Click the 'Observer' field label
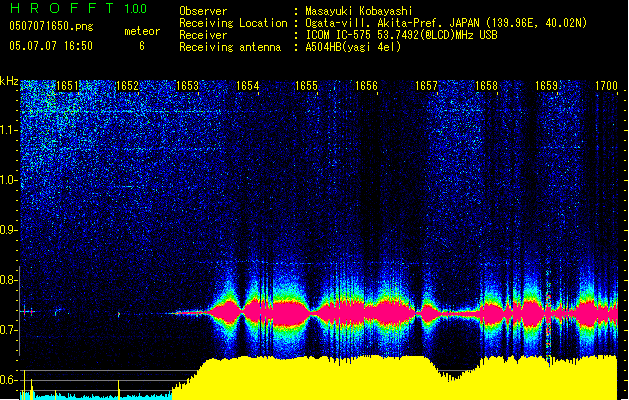The image size is (629, 400). [203, 11]
